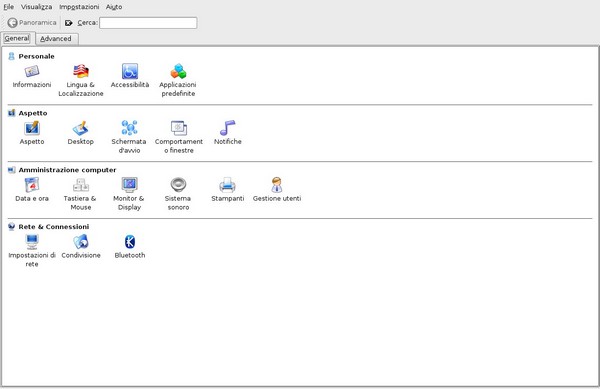
Task: Open the Accessibilità wheelchair icon
Action: [x=130, y=71]
